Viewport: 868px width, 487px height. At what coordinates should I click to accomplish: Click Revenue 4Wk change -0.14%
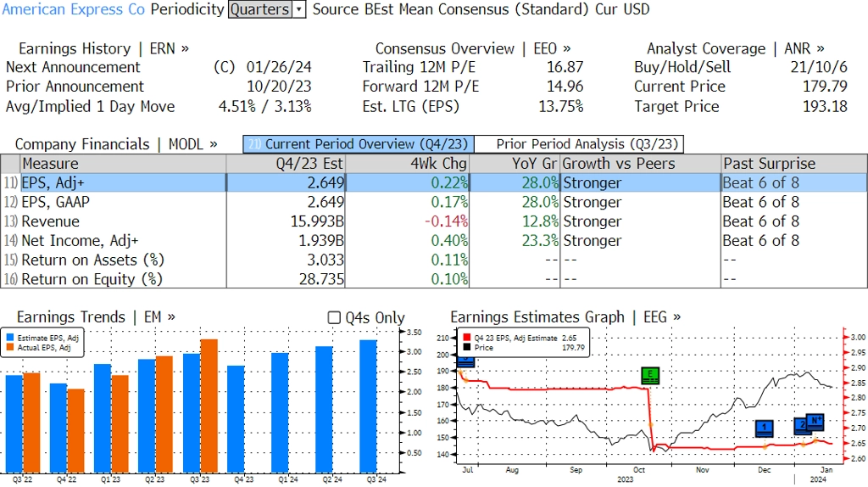click(446, 221)
